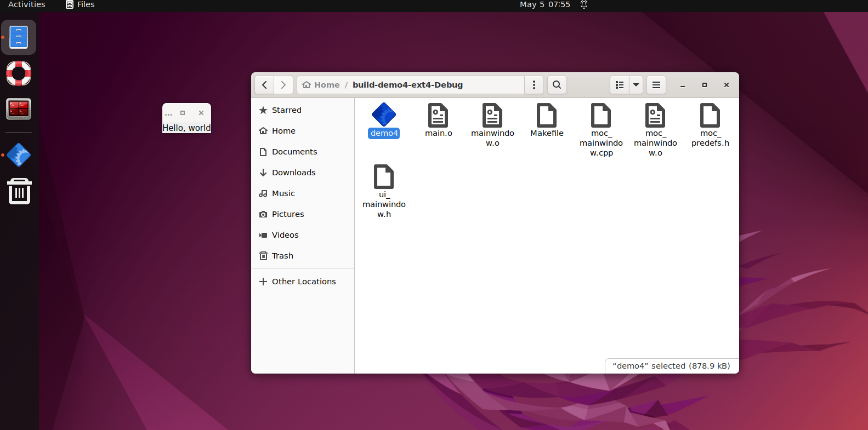The height and width of the screenshot is (430, 868).
Task: Select the main.o file icon
Action: (x=438, y=116)
